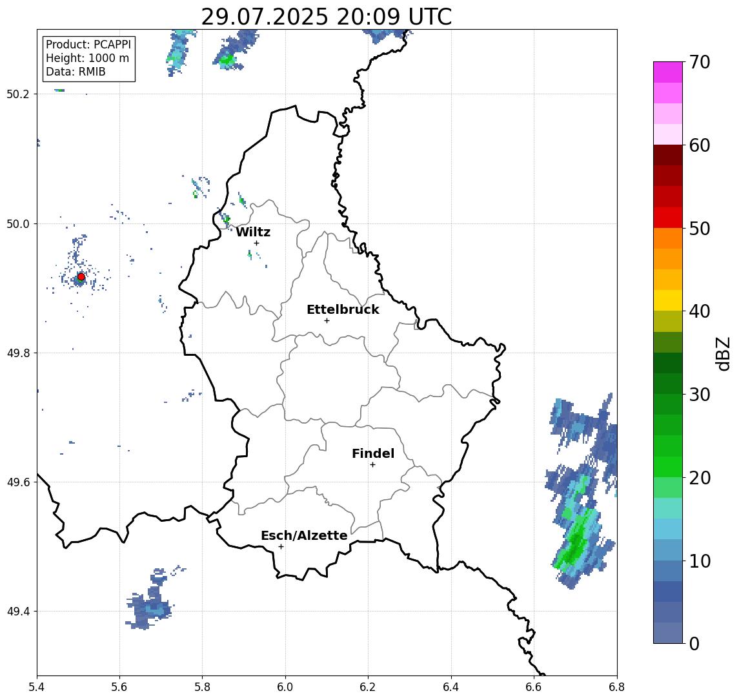Click the longitude label 5.4
Screen dimensions: 739x700
click(37, 687)
